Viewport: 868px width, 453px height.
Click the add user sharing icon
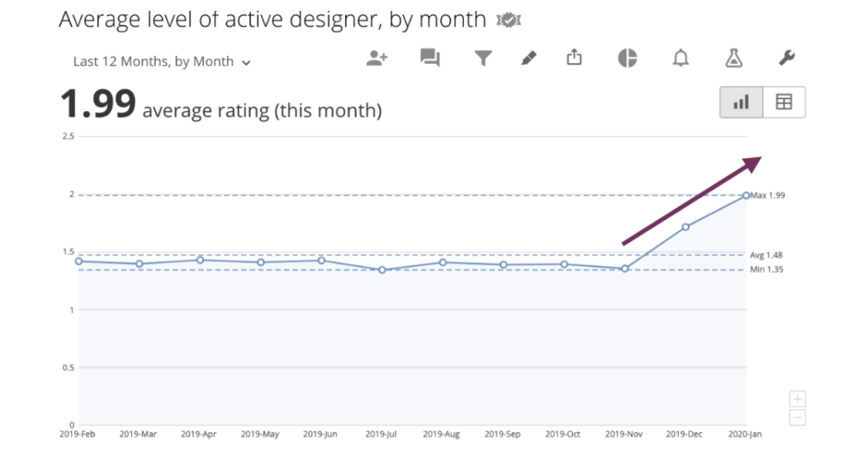click(x=377, y=58)
